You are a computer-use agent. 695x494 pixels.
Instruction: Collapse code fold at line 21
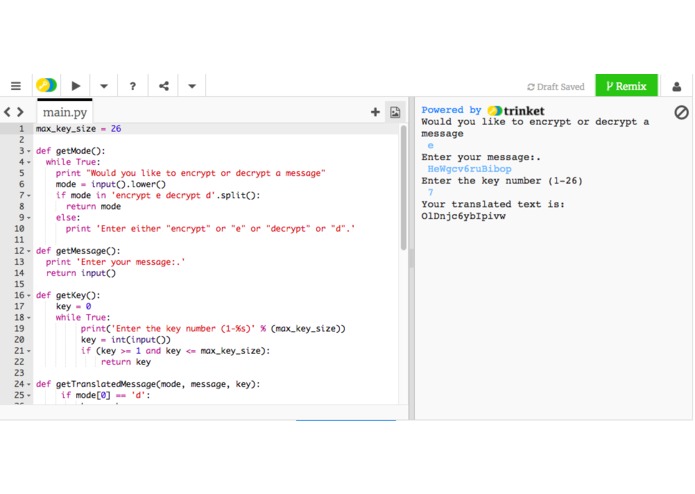[x=29, y=351]
